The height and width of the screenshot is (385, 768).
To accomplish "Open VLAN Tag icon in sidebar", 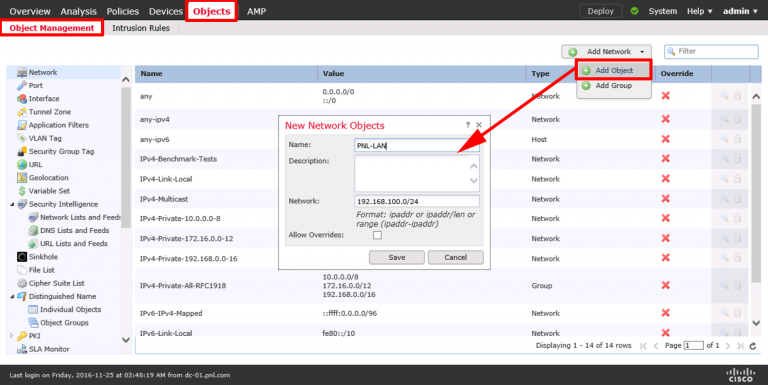I will [x=22, y=138].
